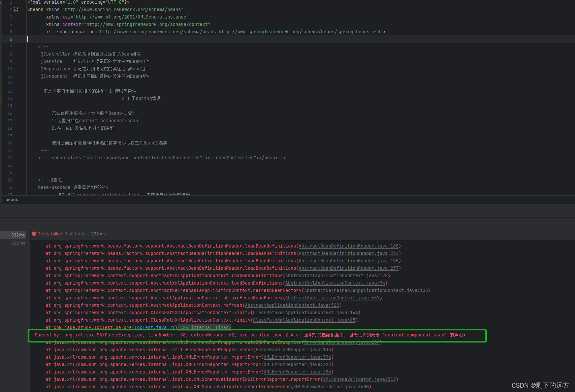Image resolution: width=575 pixels, height=392 pixels.
Task: Expand the chevron beside the IocTest stack frame
Action: tap(33, 327)
